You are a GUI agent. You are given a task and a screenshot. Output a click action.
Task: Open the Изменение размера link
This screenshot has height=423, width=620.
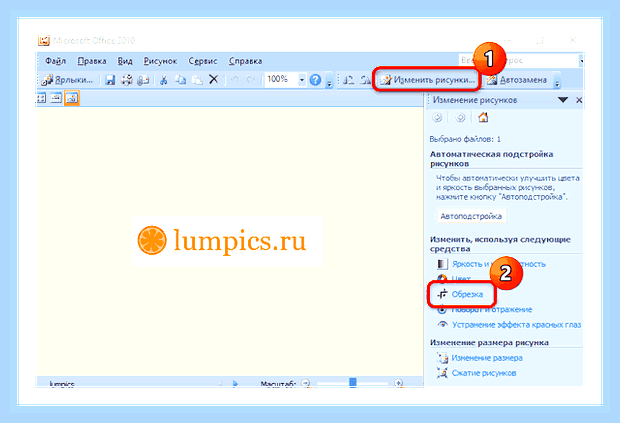point(487,358)
